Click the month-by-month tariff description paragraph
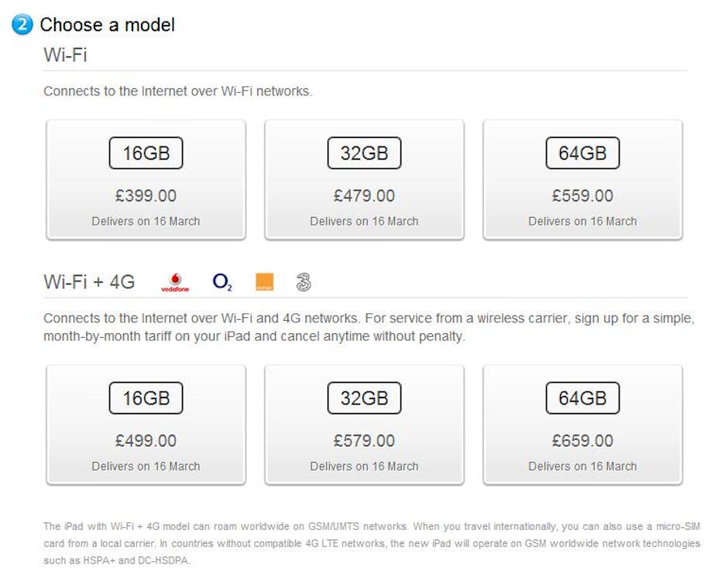Image resolution: width=728 pixels, height=582 pixels. pyautogui.click(x=369, y=328)
